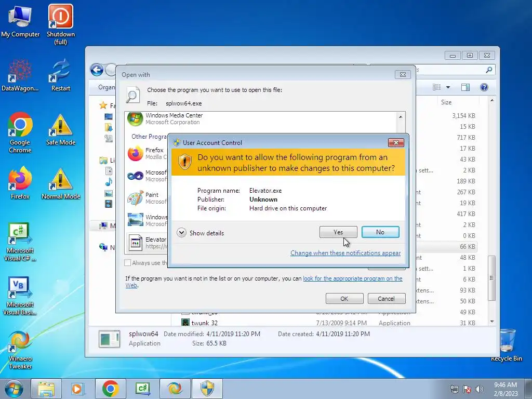Click the taskbar clock showing 9:46 AM
This screenshot has height=399, width=532.
tap(506, 389)
